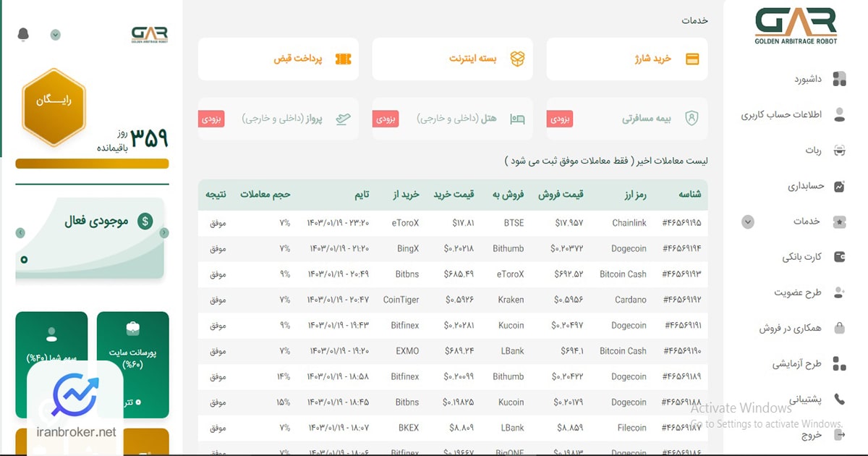Click the bed icon on هتل card

point(517,119)
